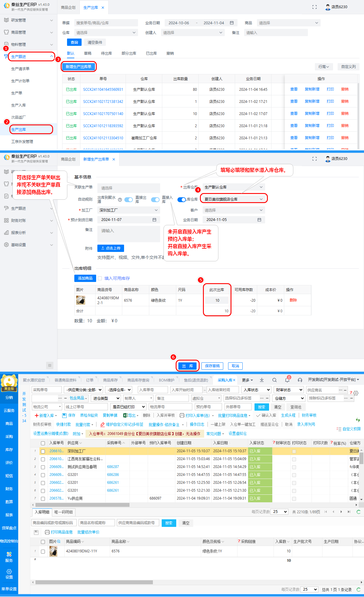364x597 pixels.
Task: Toggle the 出库到聚水潭 switch
Action: (129, 200)
